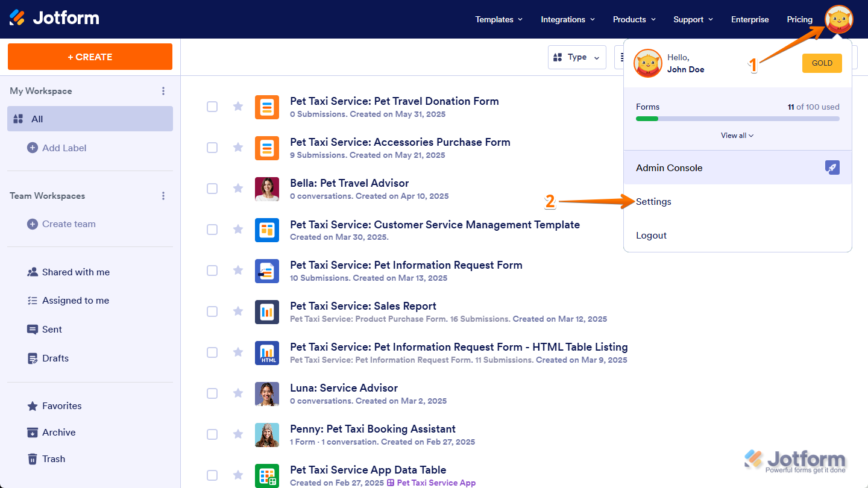868x488 pixels.
Task: Click the orange CREATE button
Action: click(x=90, y=56)
